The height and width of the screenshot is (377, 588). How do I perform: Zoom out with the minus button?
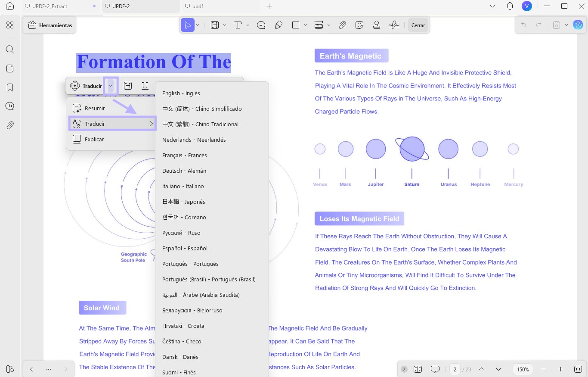pyautogui.click(x=543, y=369)
